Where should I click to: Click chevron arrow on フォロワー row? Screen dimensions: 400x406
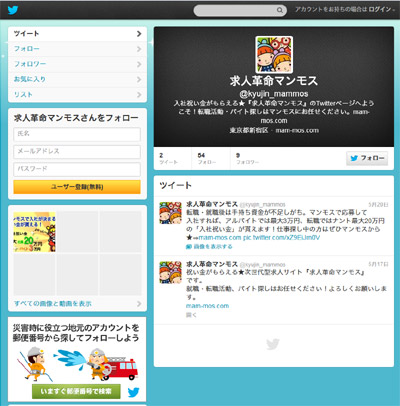(139, 64)
